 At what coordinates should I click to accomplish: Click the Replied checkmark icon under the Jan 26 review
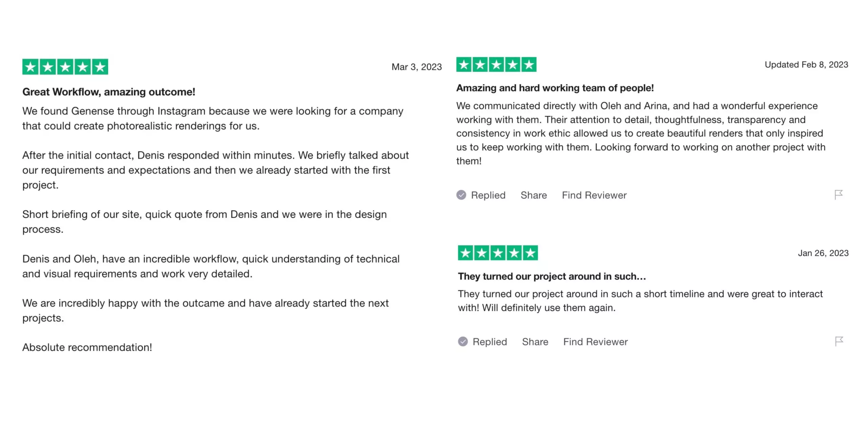(x=463, y=341)
